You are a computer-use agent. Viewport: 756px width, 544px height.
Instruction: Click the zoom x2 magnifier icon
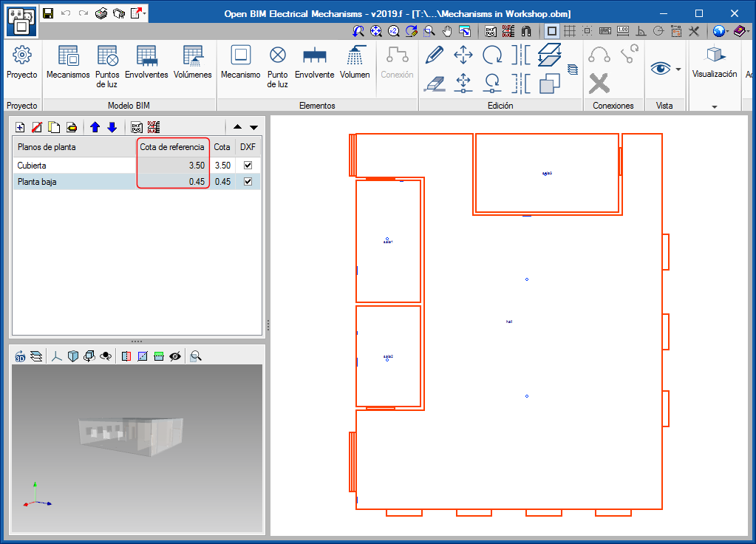[x=394, y=31]
